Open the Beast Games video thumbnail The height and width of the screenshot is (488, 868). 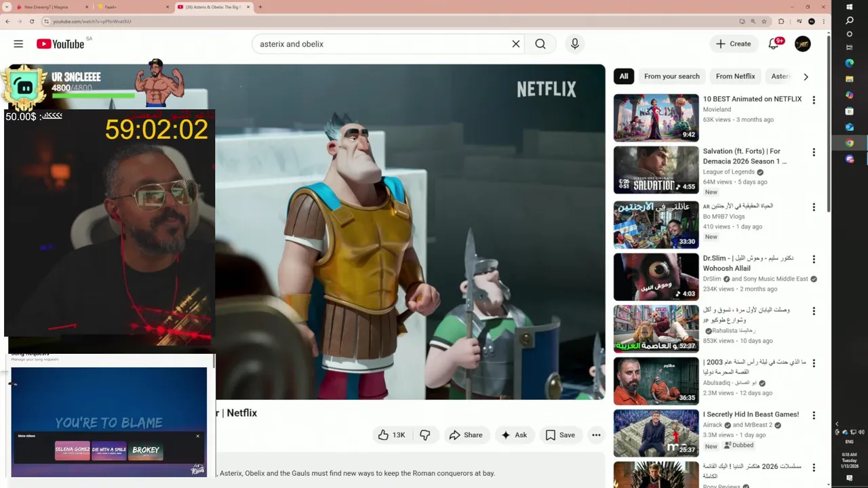(656, 433)
